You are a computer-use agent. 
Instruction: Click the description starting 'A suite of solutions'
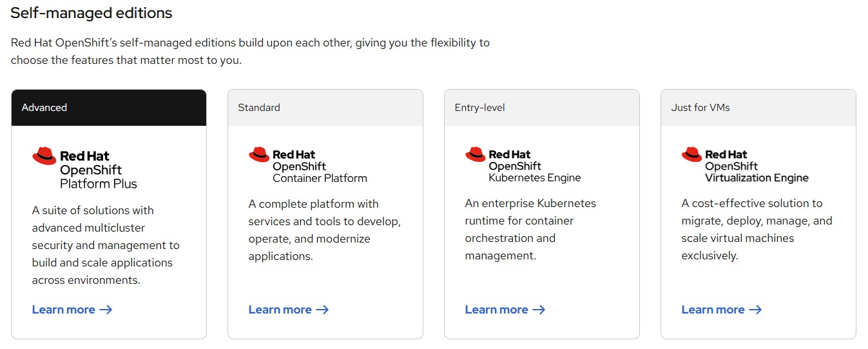(x=106, y=245)
